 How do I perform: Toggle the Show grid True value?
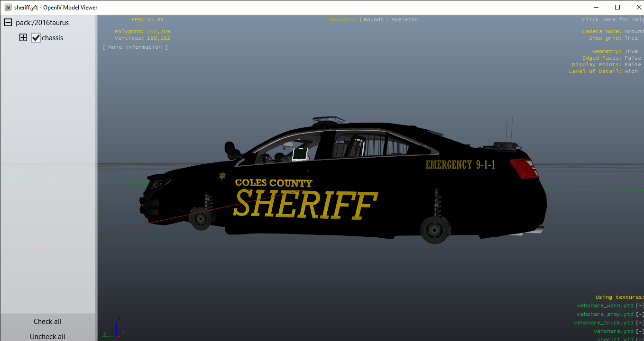631,38
